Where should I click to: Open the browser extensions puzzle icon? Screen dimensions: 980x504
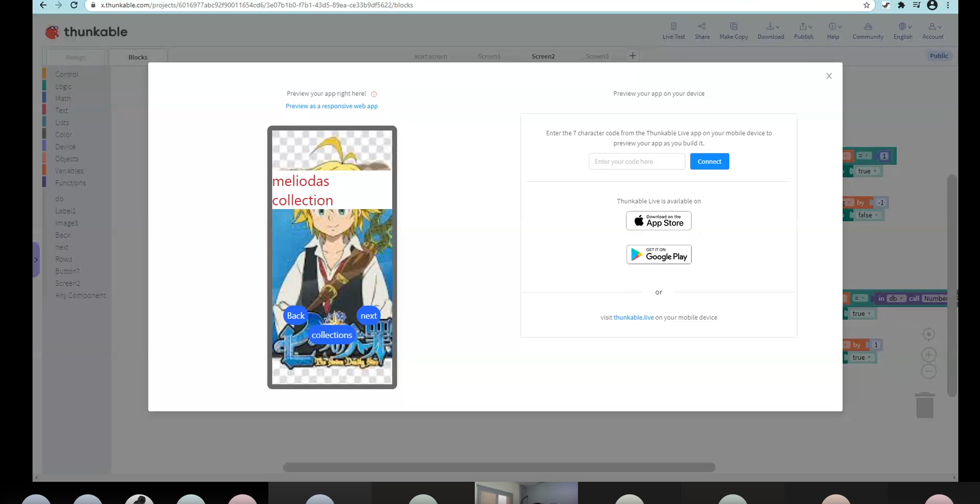(901, 5)
